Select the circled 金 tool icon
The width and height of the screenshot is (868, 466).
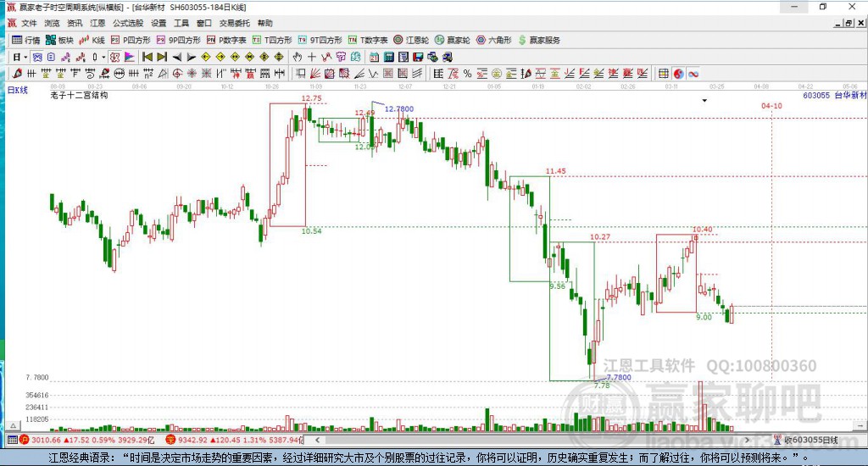tap(497, 74)
